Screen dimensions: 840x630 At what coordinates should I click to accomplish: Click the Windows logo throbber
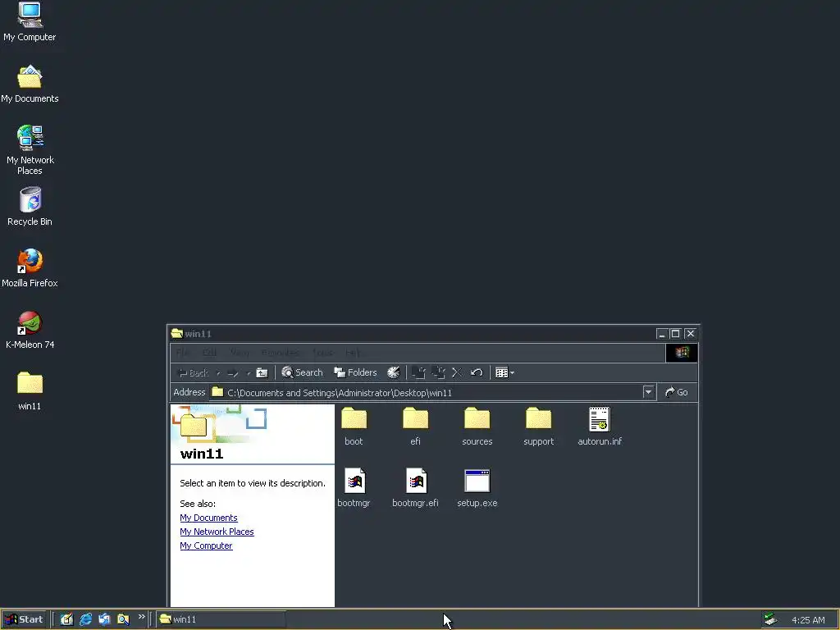[682, 353]
